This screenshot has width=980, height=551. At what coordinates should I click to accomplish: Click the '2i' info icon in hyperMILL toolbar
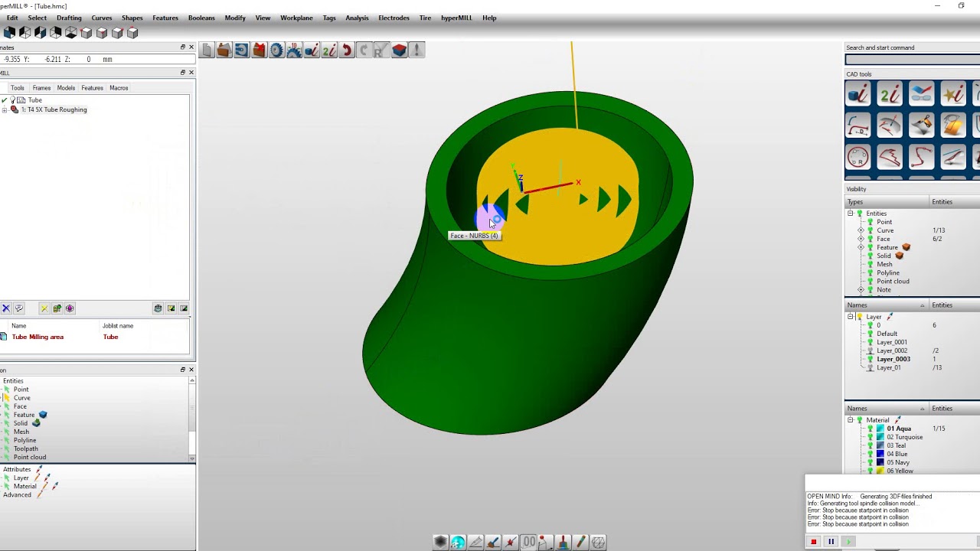point(329,51)
